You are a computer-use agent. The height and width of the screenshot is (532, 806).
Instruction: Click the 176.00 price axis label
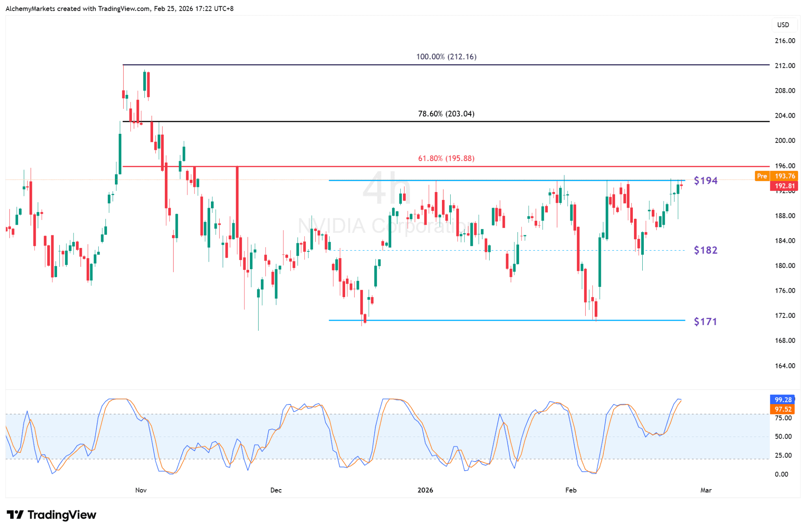point(785,291)
